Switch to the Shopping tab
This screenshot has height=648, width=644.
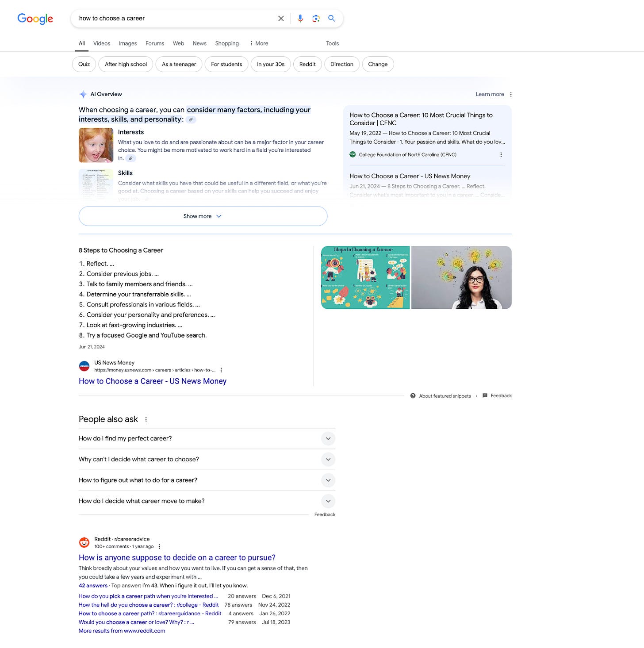pyautogui.click(x=227, y=43)
